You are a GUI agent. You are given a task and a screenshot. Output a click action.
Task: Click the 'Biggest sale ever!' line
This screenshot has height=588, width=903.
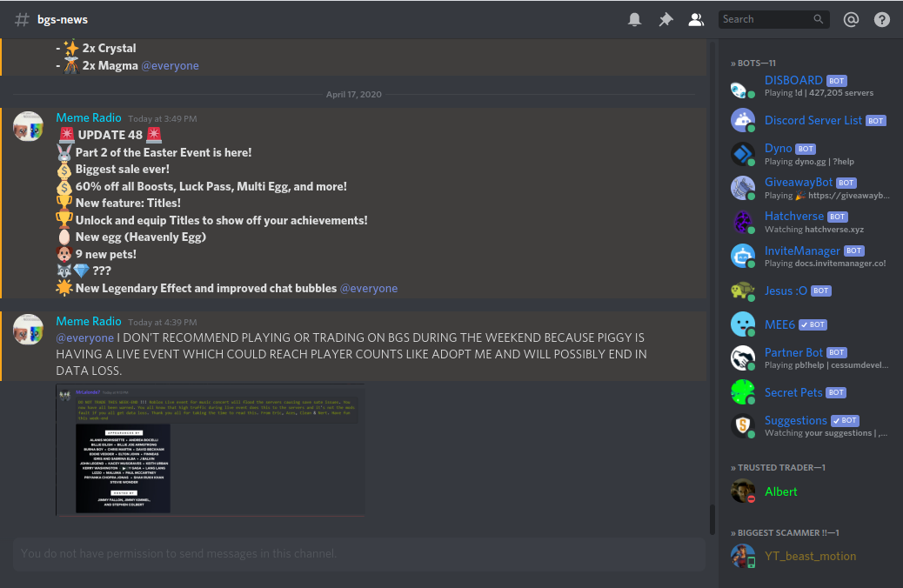122,170
